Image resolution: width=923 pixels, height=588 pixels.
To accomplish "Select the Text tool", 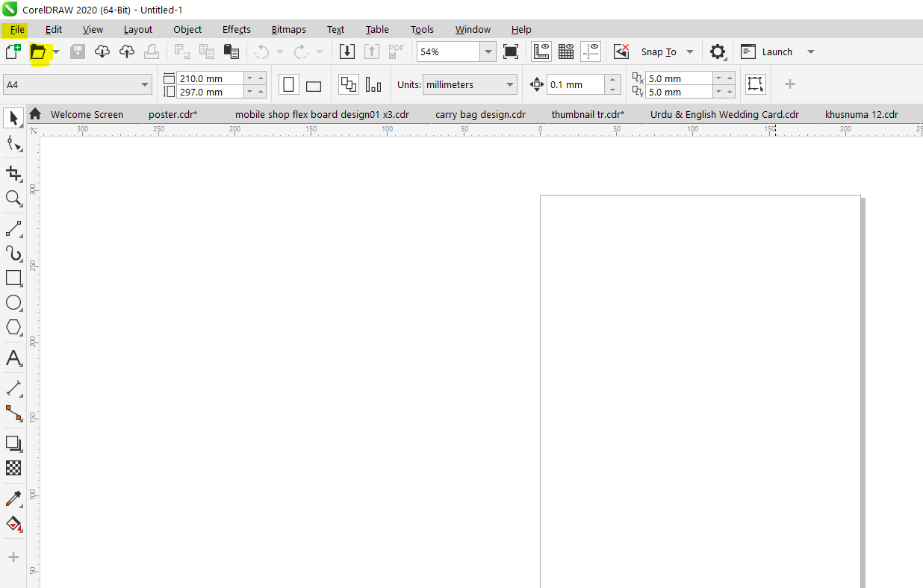I will coord(13,358).
